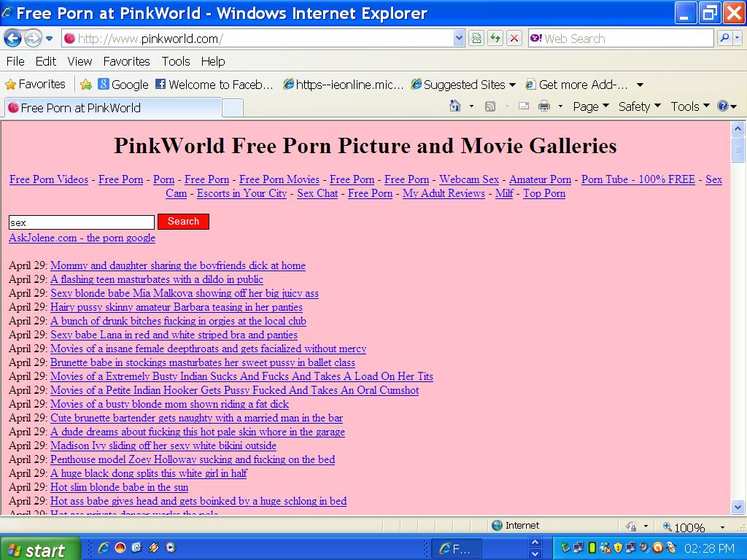Click the address bar showing pinkworld.com
747x560 pixels.
pos(258,39)
